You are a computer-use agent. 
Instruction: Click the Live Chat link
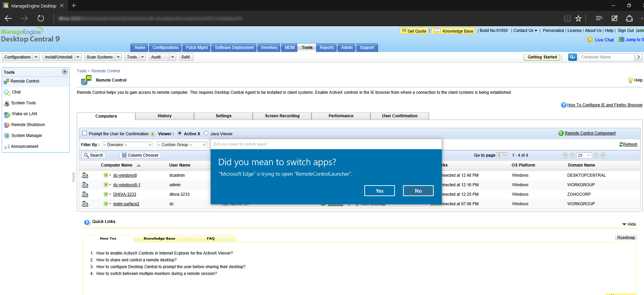point(604,40)
